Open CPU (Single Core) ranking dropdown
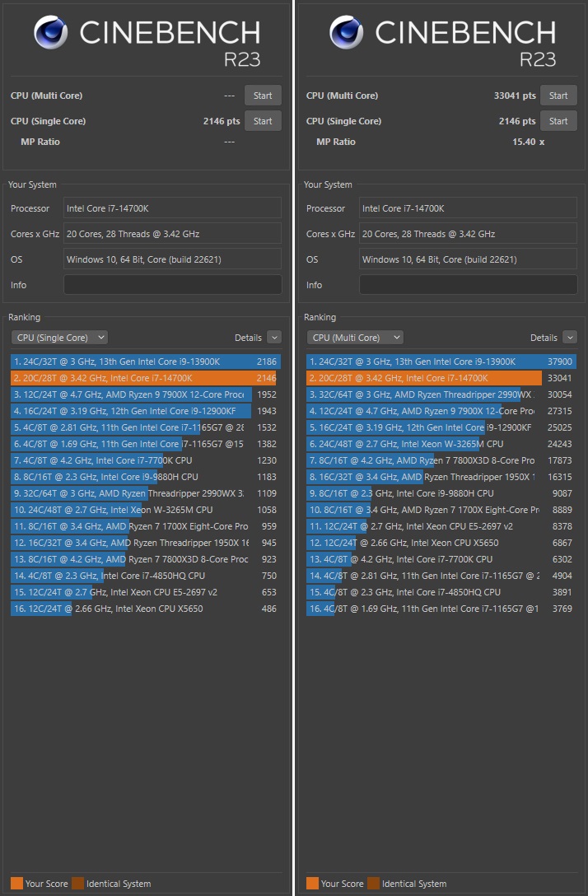588x896 pixels. click(59, 338)
